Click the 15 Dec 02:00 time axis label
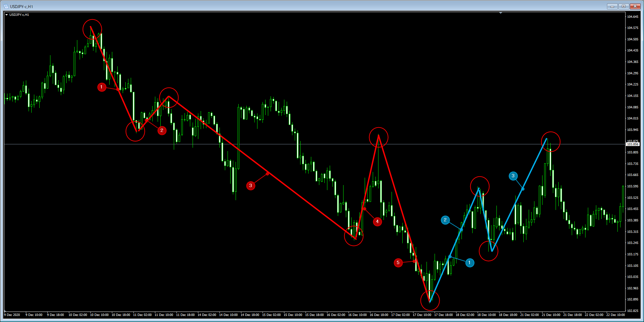 (271, 315)
